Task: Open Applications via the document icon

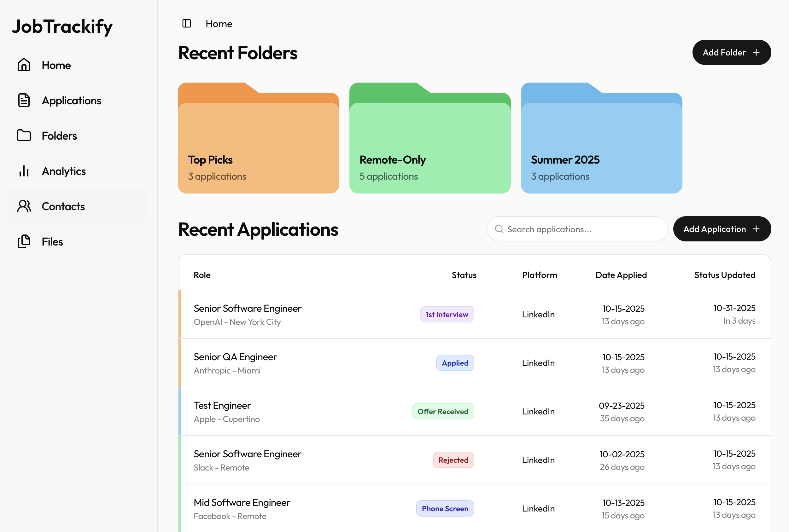Action: click(24, 100)
